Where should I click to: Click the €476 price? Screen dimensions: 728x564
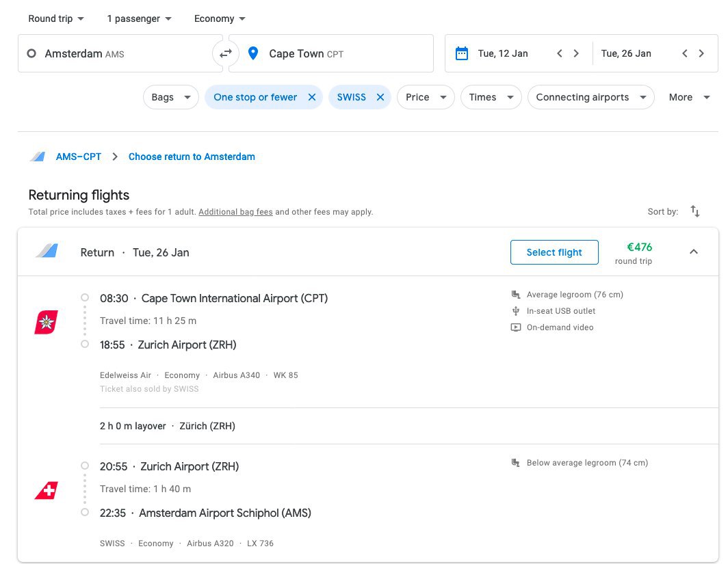click(639, 247)
